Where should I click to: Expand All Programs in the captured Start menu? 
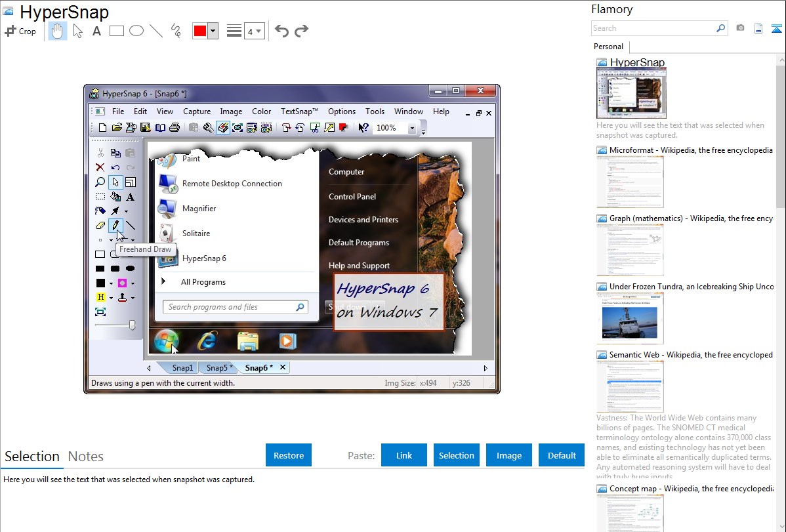tap(203, 282)
